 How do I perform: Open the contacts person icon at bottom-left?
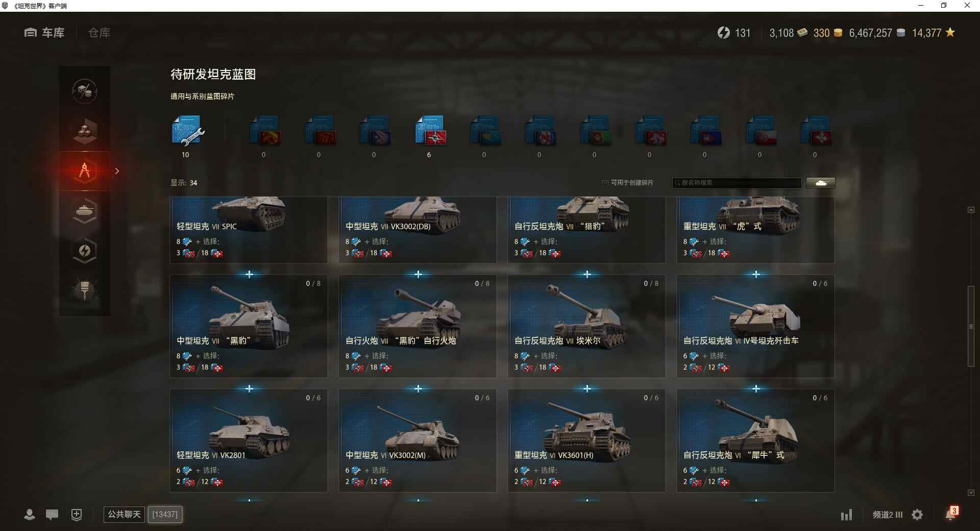(x=30, y=515)
